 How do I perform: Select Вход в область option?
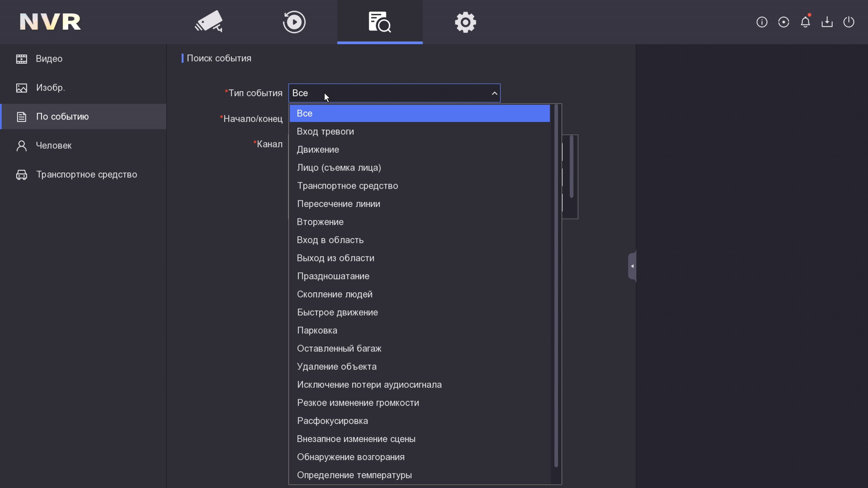point(420,240)
